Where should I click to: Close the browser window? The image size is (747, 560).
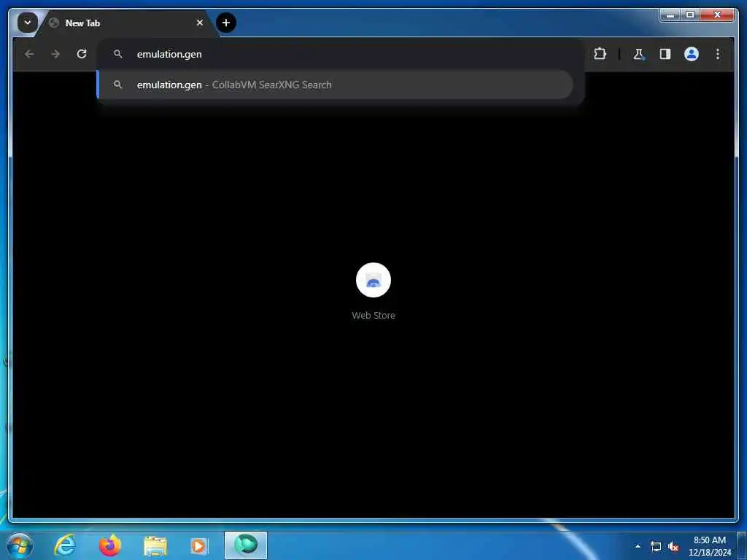pos(718,15)
